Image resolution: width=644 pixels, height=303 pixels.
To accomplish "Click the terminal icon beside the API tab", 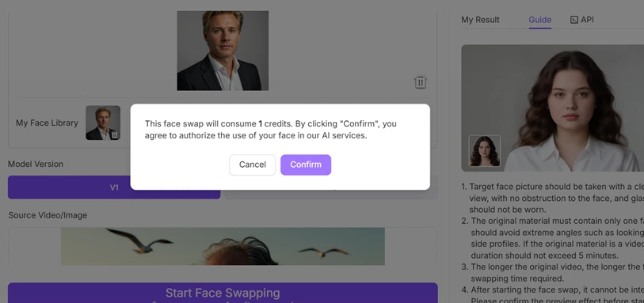I will (574, 20).
